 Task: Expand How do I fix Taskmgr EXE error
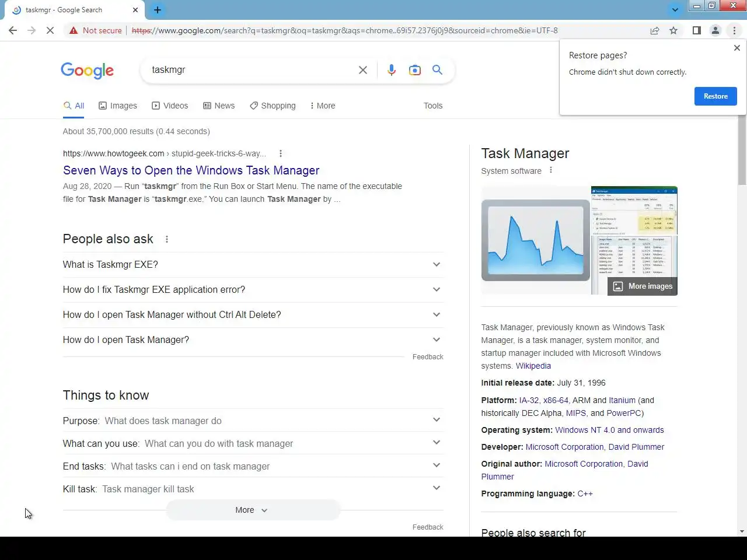coord(253,289)
